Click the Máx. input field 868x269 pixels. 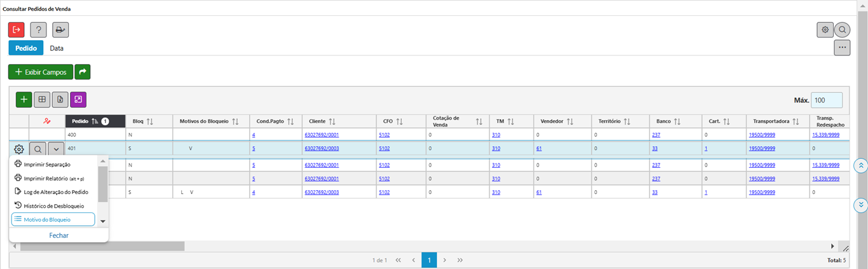point(826,100)
